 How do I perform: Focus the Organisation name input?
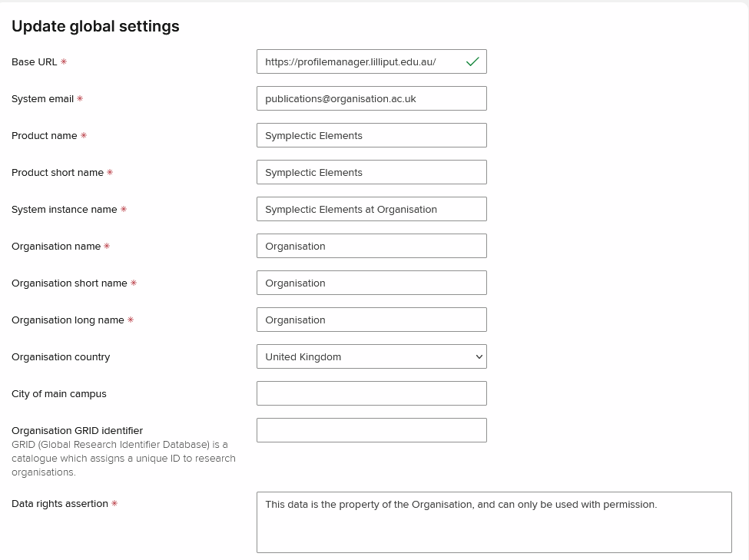click(371, 246)
